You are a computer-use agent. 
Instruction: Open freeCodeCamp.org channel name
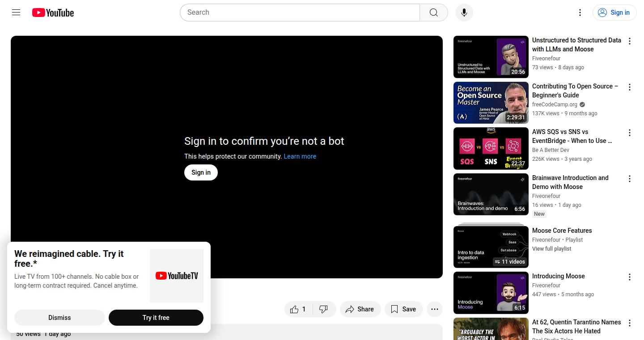555,105
